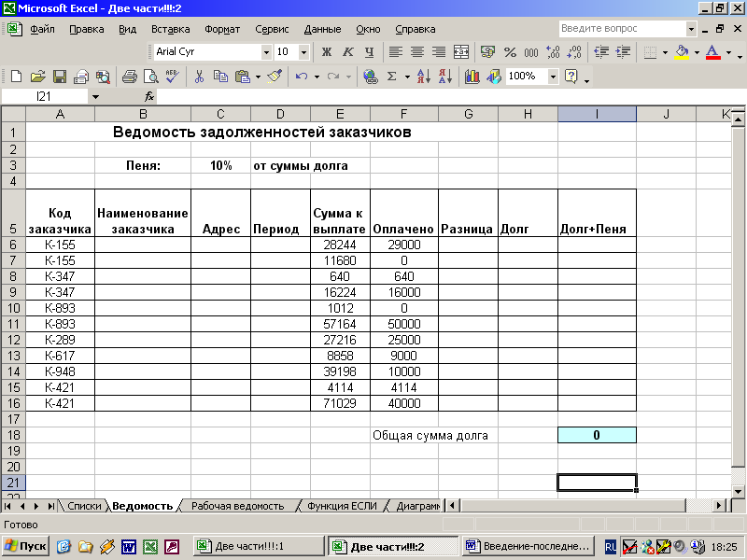The image size is (747, 560).
Task: Cut selection with scissors icon
Action: click(x=199, y=77)
